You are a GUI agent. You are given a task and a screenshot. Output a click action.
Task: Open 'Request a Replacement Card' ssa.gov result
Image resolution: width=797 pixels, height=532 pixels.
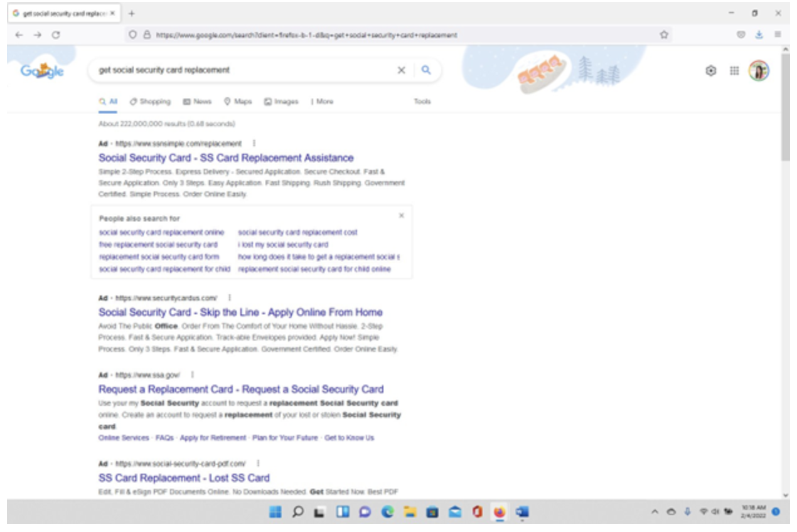point(241,390)
